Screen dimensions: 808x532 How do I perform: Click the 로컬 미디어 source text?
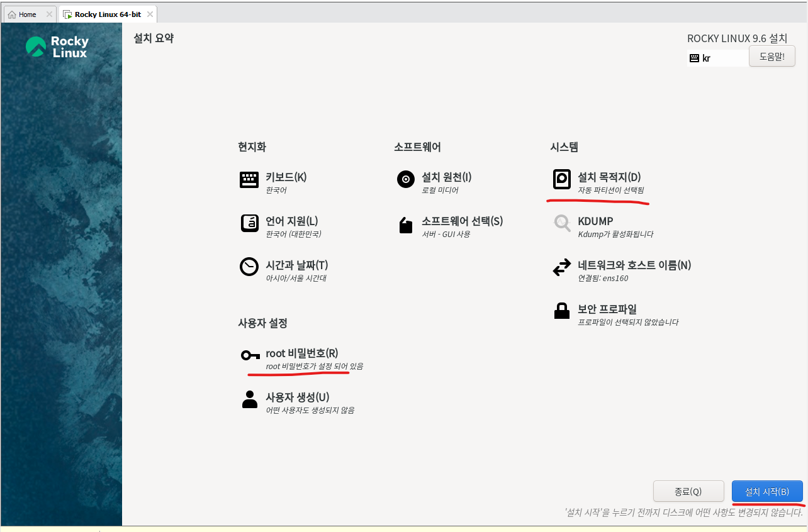pyautogui.click(x=440, y=190)
